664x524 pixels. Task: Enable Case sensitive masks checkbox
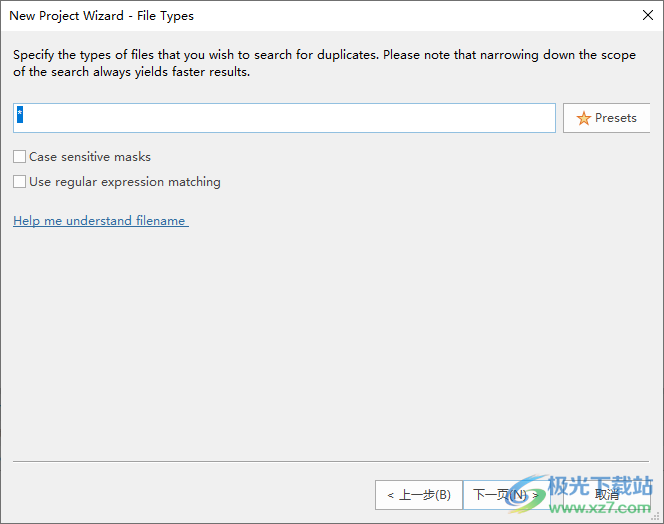point(19,157)
